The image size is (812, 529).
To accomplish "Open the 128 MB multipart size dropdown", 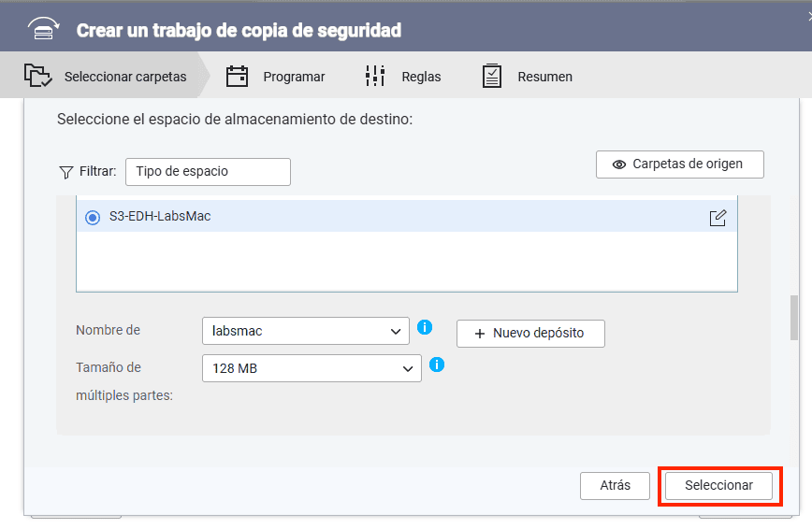I will 312,368.
